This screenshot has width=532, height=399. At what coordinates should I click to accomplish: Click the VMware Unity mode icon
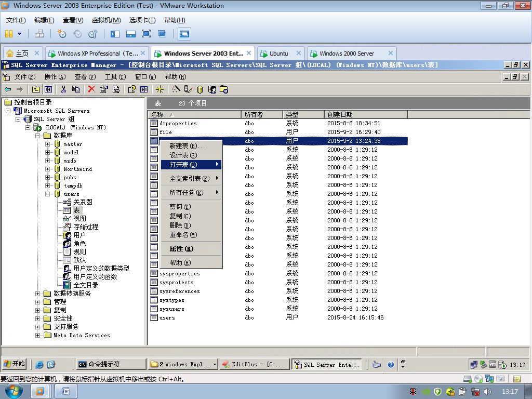click(x=162, y=34)
